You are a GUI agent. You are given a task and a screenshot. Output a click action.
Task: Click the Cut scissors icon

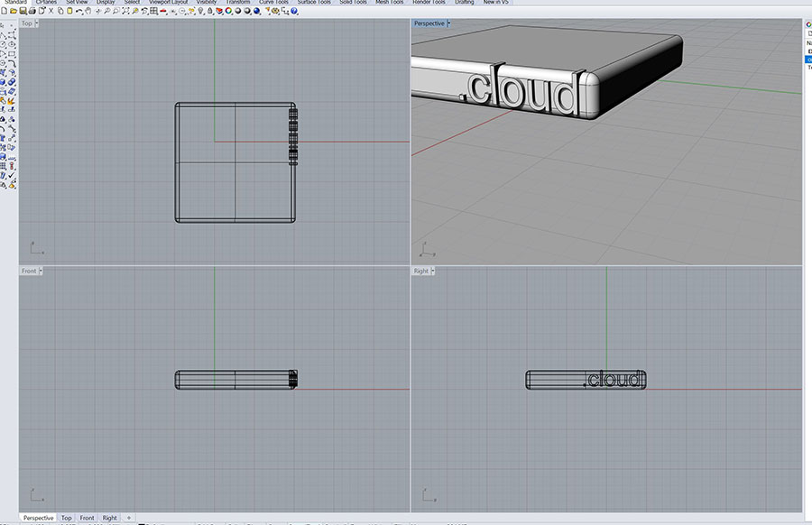click(x=51, y=10)
